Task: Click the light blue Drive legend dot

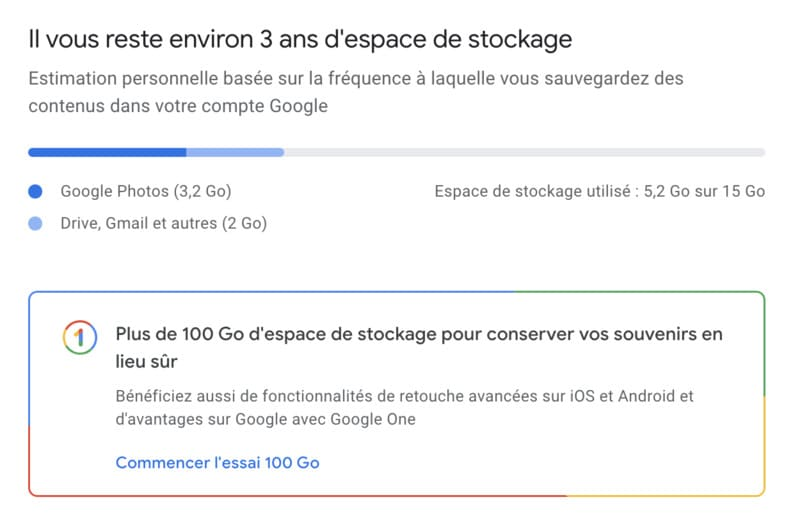Action: coord(36,224)
